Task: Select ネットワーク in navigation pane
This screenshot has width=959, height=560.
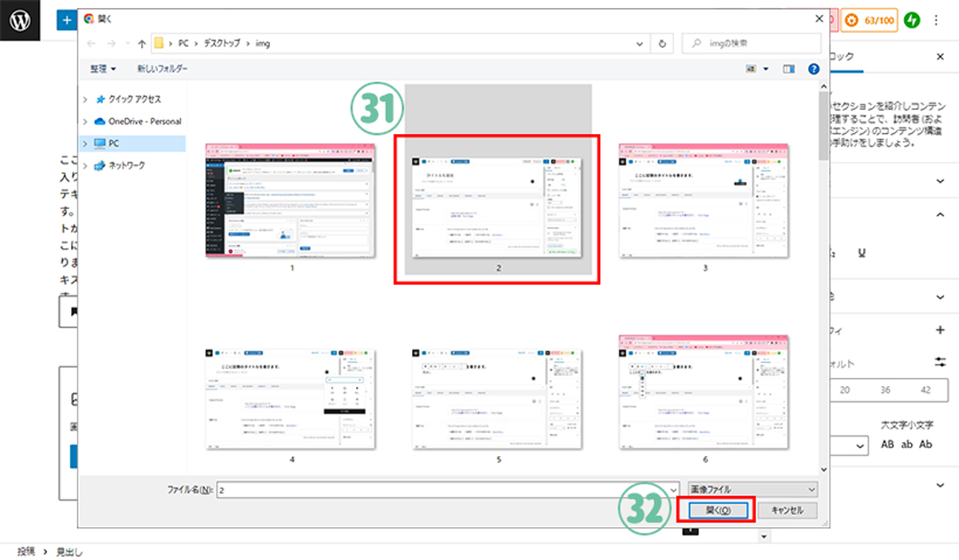Action: (127, 165)
